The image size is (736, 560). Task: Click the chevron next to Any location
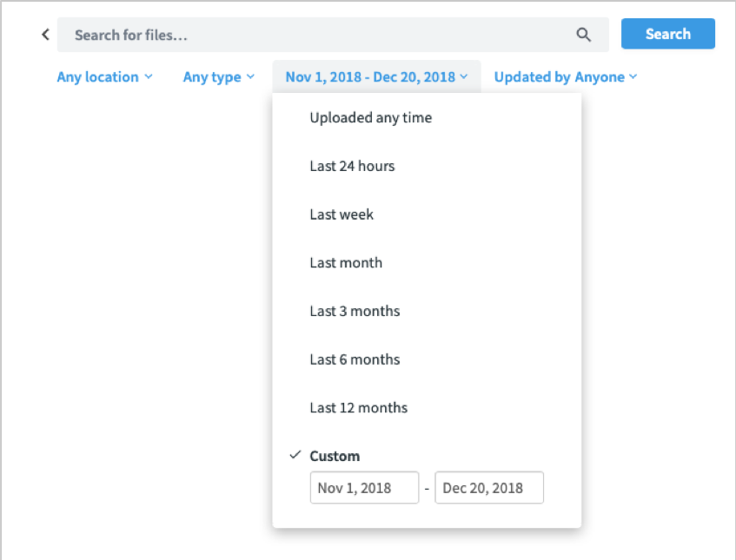pyautogui.click(x=149, y=77)
